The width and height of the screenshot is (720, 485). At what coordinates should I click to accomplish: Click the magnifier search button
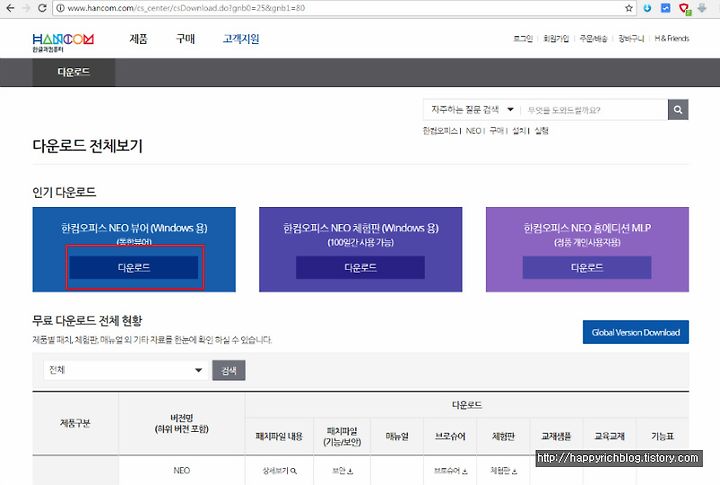pyautogui.click(x=678, y=110)
